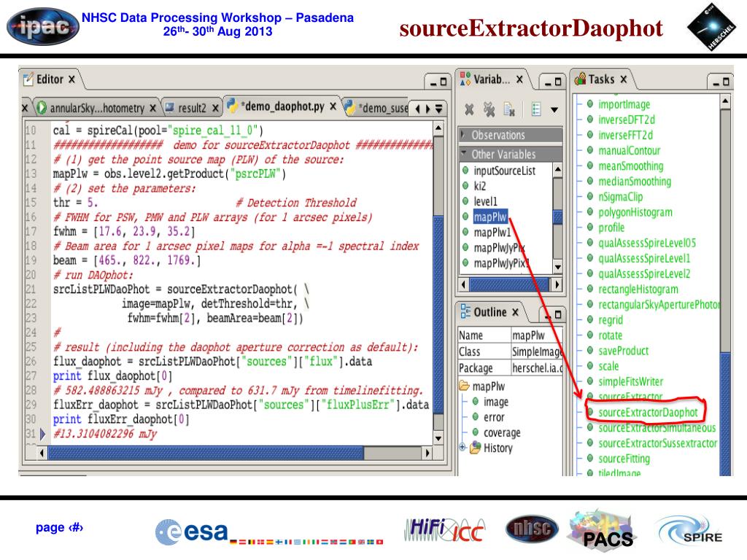Minimize the Outline panel
This screenshot has height=560, width=747.
point(547,315)
